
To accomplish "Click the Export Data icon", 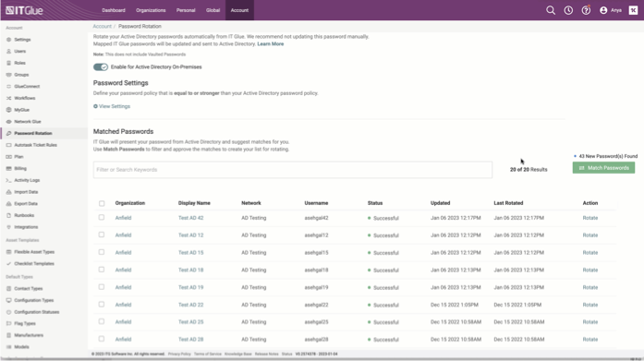I will click(8, 204).
